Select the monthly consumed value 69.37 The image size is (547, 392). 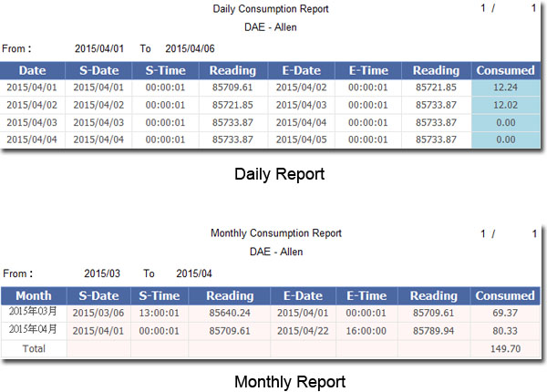[x=505, y=313]
